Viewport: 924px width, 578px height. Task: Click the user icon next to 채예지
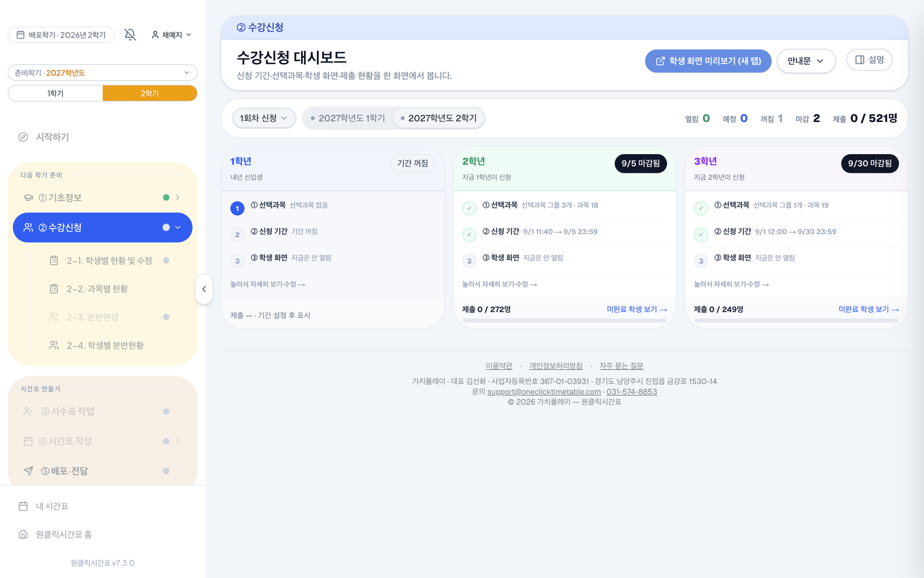(x=155, y=35)
